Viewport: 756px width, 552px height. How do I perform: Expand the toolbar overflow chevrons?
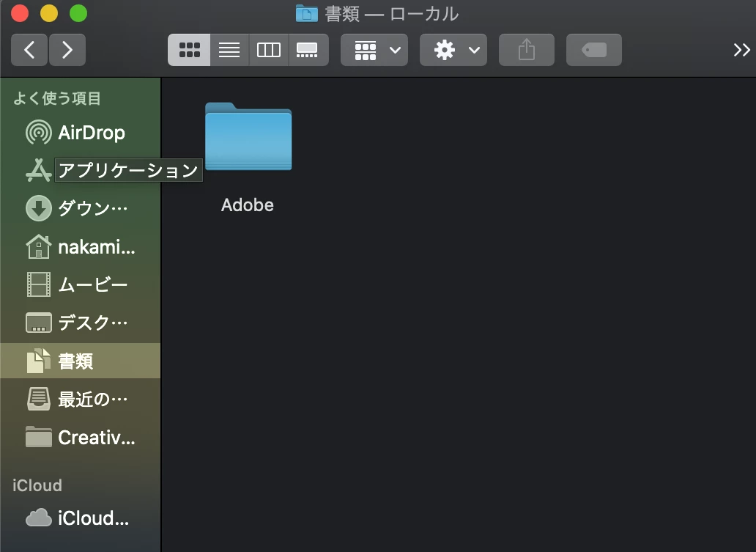pyautogui.click(x=741, y=50)
